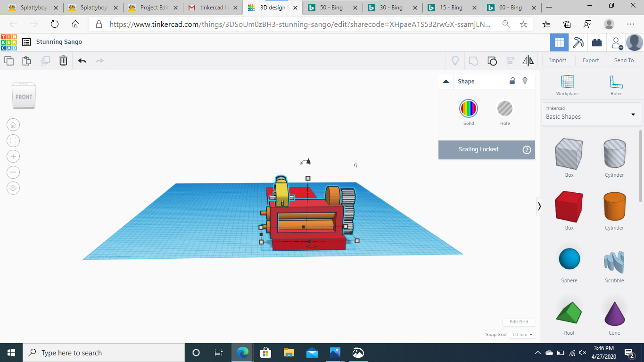Delete the selected shape
Viewport: 644px width, 362px height.
coord(63,60)
